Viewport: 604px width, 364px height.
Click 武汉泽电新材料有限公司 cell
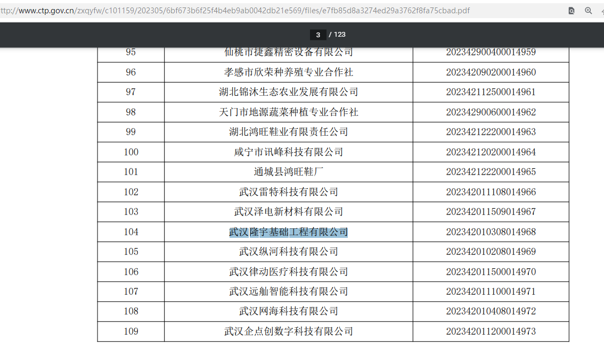click(x=288, y=212)
